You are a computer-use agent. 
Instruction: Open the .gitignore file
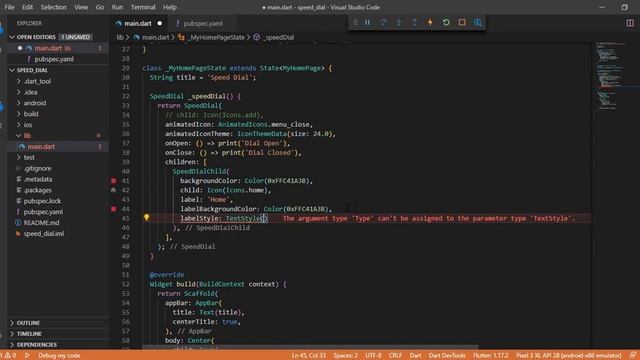pyautogui.click(x=58, y=168)
